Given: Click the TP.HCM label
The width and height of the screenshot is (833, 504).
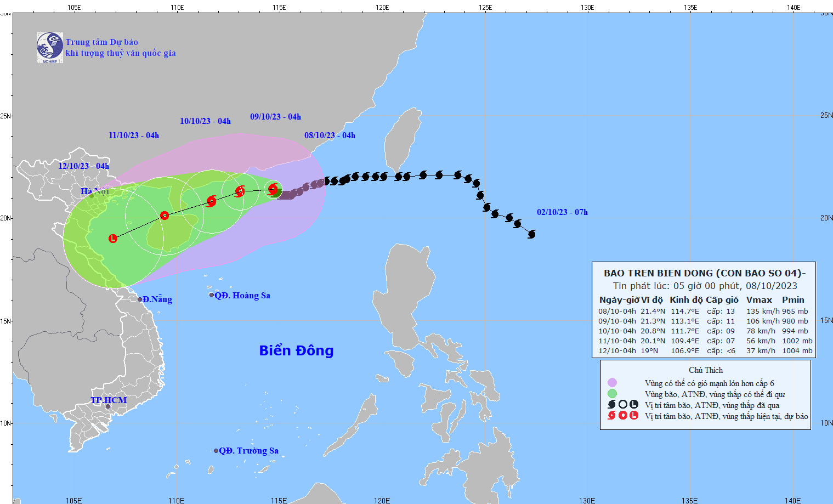Looking at the screenshot, I should pyautogui.click(x=109, y=400).
